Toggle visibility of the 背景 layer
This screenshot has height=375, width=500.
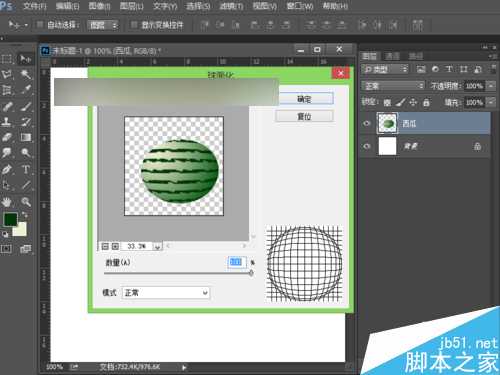coord(367,146)
